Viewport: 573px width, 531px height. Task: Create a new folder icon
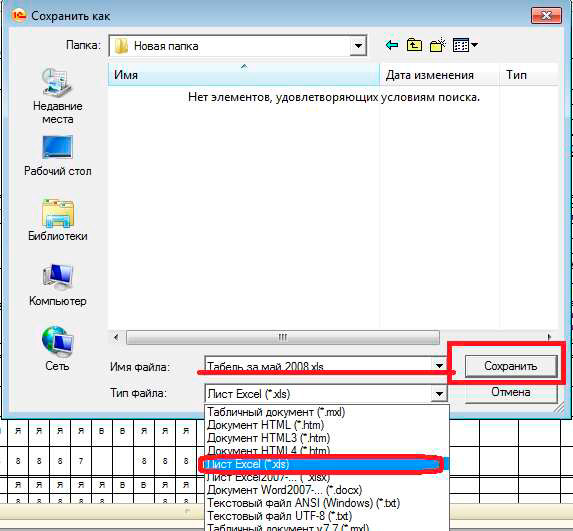coord(438,45)
